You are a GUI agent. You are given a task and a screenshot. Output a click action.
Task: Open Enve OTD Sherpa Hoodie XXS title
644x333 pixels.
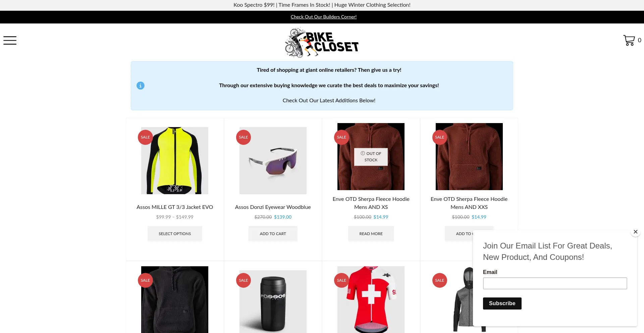pyautogui.click(x=469, y=203)
